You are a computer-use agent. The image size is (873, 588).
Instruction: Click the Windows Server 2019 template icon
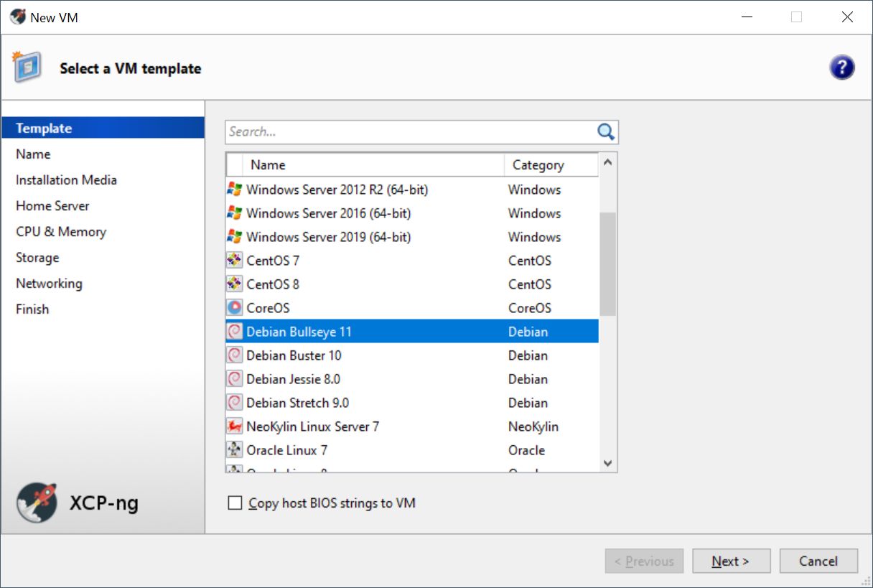point(234,237)
